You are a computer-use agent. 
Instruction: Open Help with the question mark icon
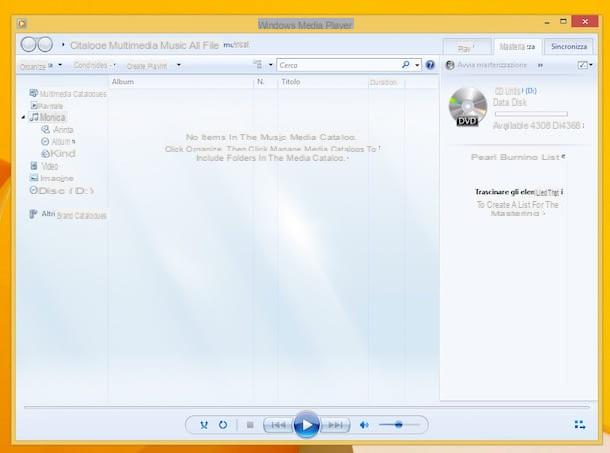click(x=430, y=65)
